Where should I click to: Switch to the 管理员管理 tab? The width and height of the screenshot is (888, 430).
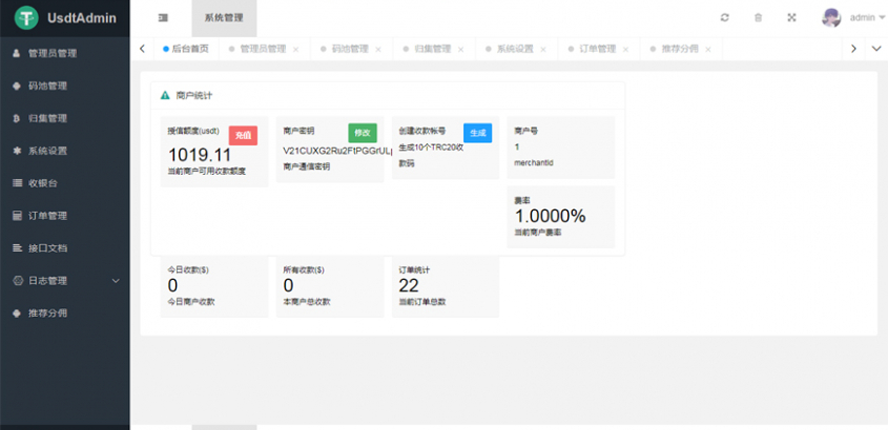tap(263, 49)
